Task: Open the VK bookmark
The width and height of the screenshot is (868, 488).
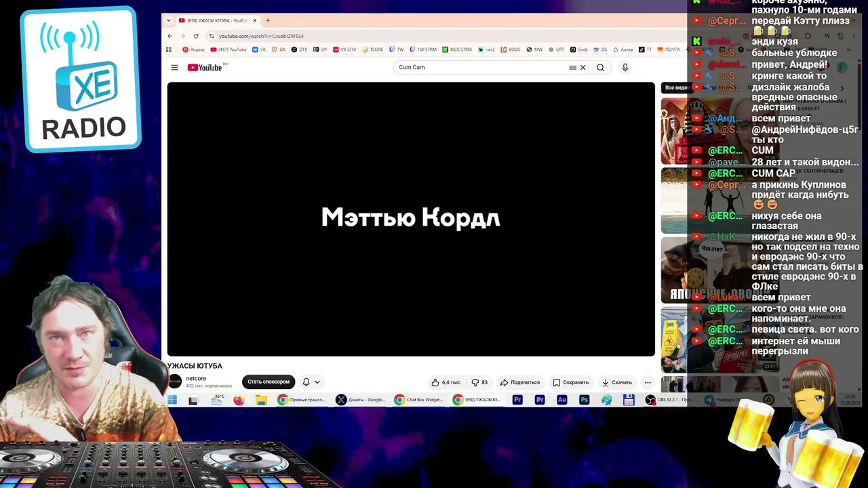Action: coord(259,49)
